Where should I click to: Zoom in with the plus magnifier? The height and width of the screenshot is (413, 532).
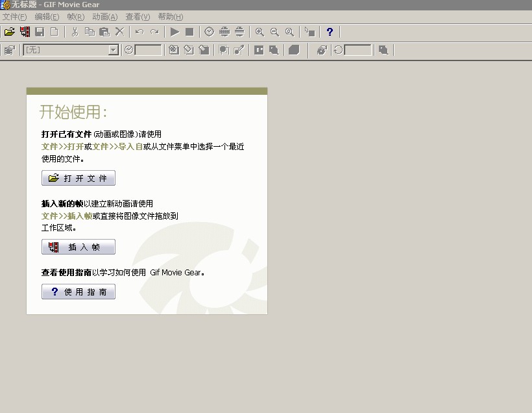point(260,32)
